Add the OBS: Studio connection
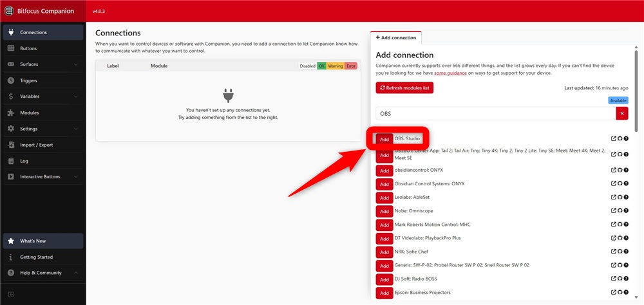The width and height of the screenshot is (644, 305). 384,139
